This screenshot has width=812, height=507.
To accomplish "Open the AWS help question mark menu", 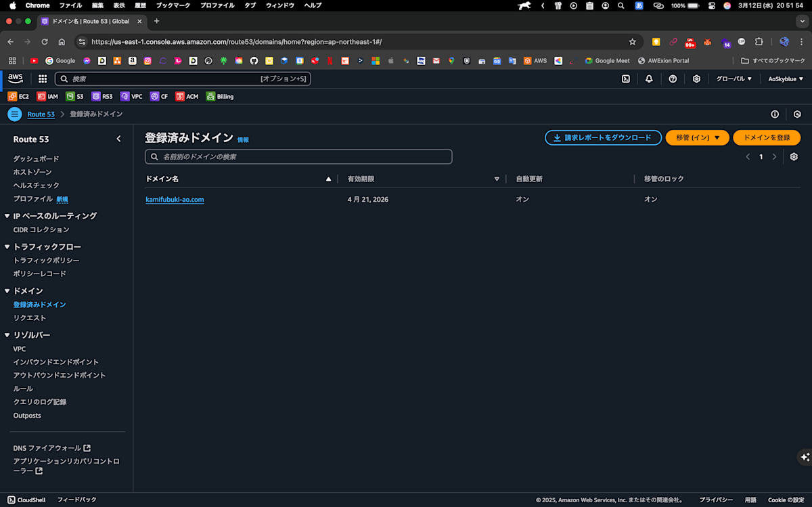I will [x=673, y=79].
